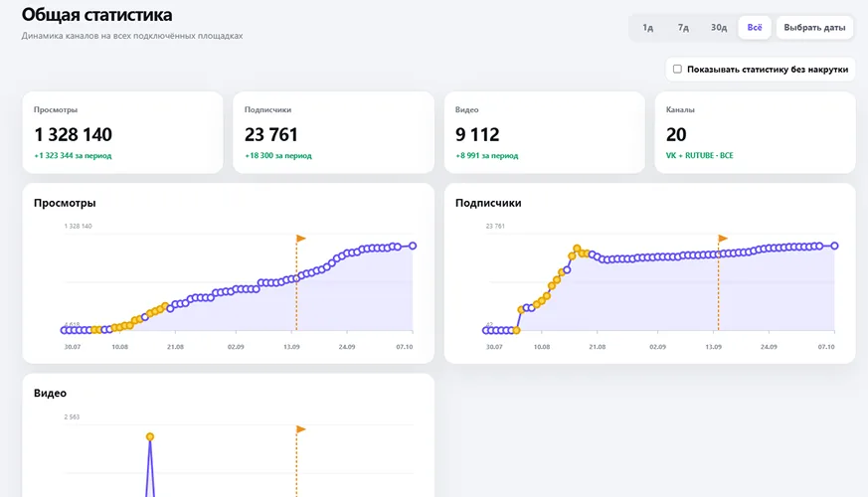This screenshot has width=868, height=497.
Task: Click the 23 761 axis label on Подписчики chart
Action: (x=495, y=226)
